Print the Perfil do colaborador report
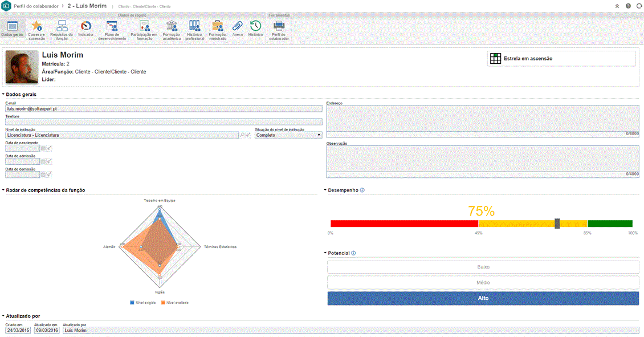Viewport: 644px width, 337px height. pyautogui.click(x=279, y=30)
